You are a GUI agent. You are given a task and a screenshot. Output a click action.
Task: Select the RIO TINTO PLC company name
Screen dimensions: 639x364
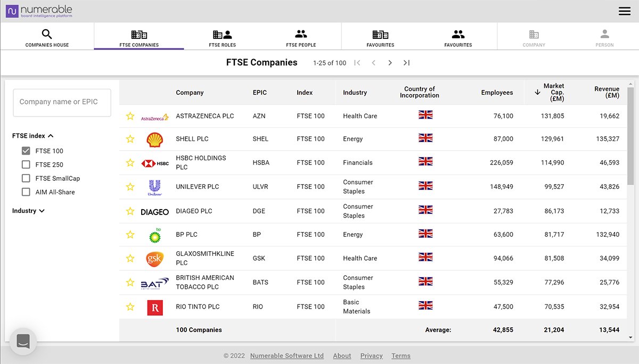click(x=198, y=307)
